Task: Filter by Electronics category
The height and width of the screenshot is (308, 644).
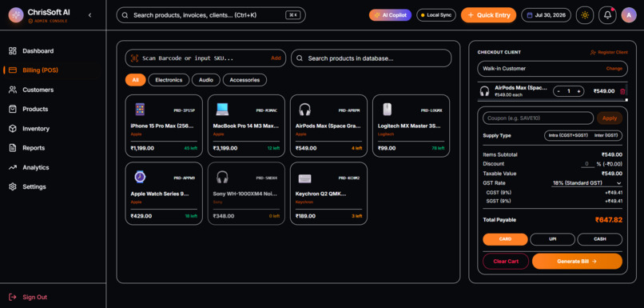Action: click(169, 80)
